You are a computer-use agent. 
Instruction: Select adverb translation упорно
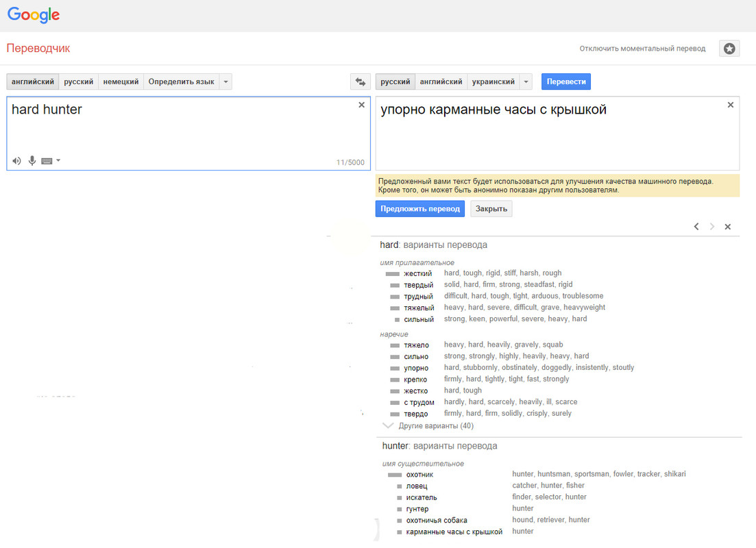tap(416, 369)
